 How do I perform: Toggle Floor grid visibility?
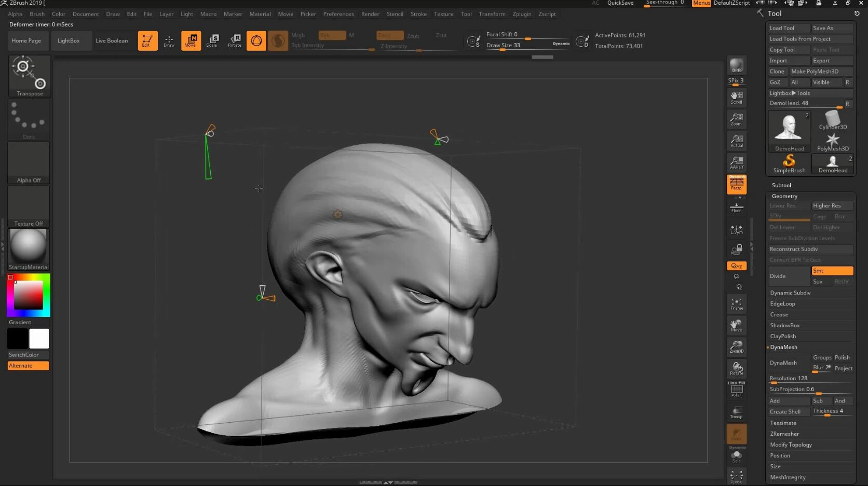coord(736,206)
